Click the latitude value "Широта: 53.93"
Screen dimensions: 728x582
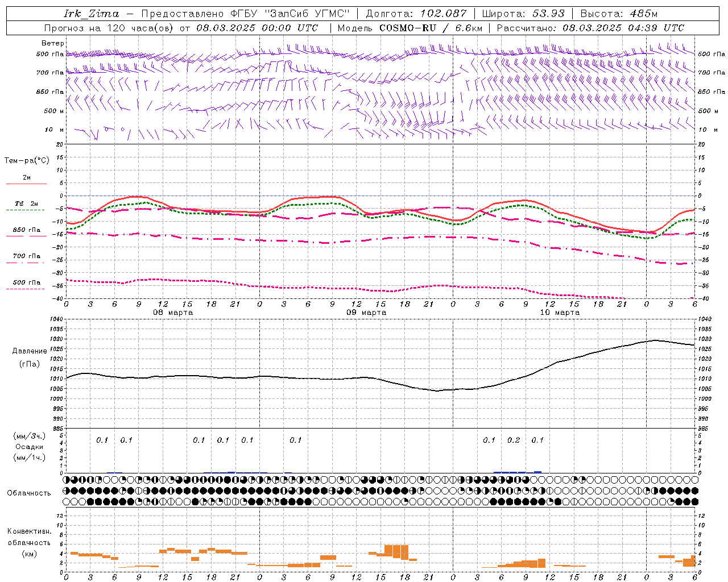pyautogui.click(x=523, y=14)
